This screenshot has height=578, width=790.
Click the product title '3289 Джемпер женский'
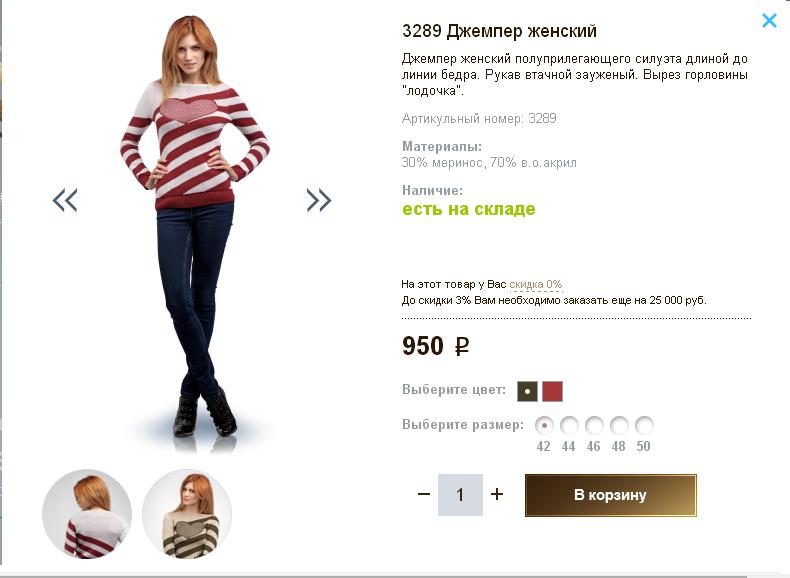pos(499,32)
